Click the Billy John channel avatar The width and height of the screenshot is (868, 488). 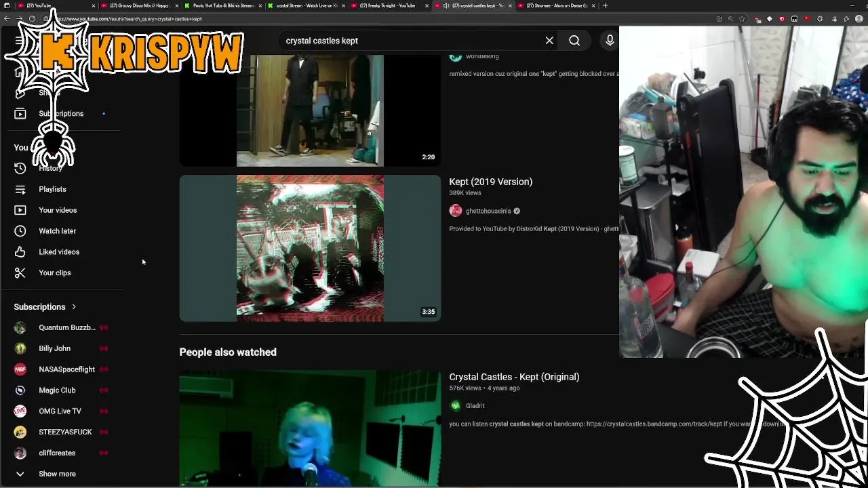[x=20, y=348]
